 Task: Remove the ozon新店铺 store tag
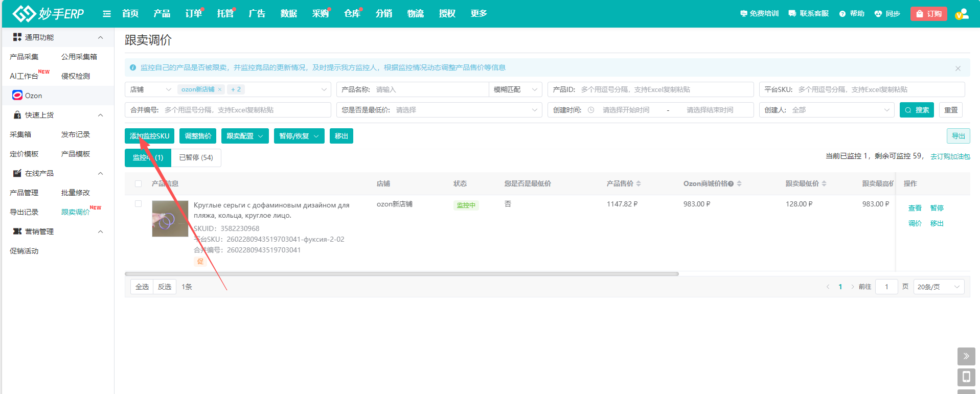click(220, 89)
